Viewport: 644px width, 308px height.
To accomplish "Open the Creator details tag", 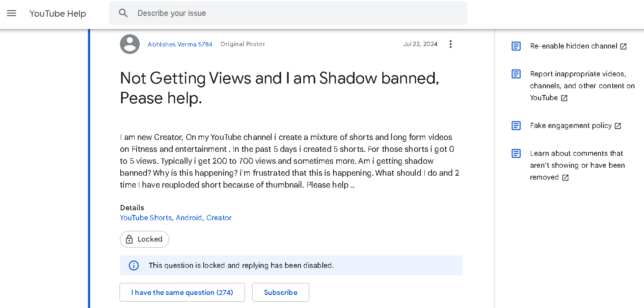I will click(219, 218).
